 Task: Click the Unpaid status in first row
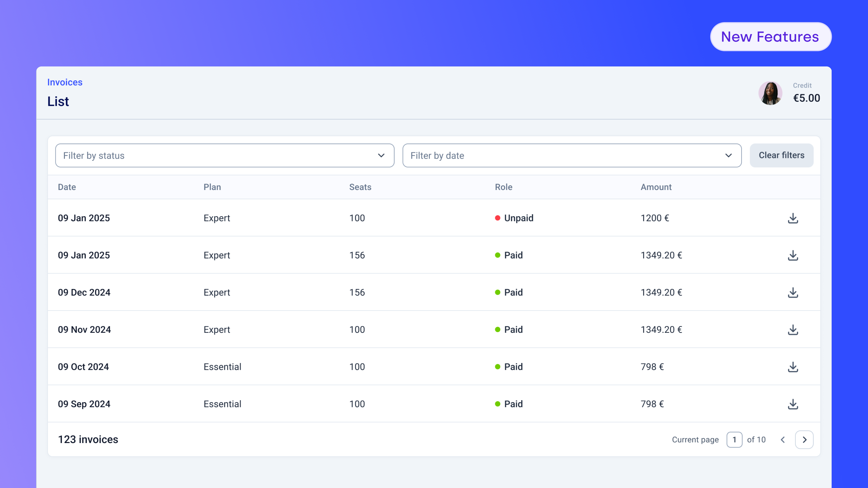tap(518, 218)
